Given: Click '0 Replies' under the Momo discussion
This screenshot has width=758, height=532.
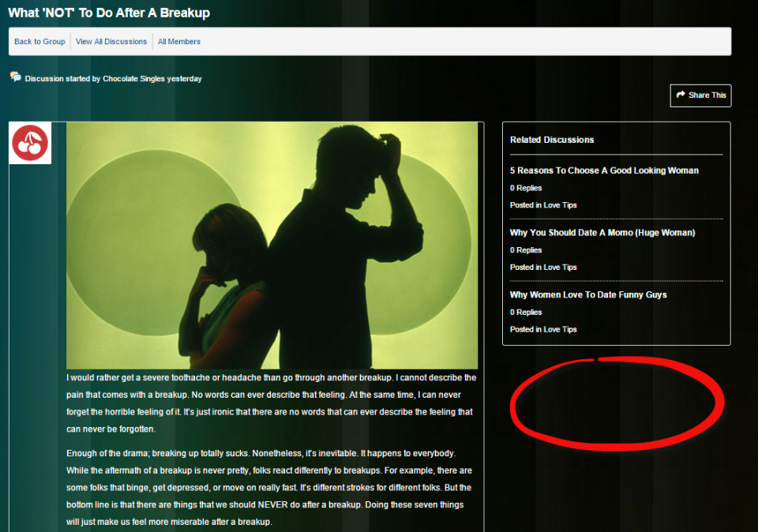Looking at the screenshot, I should (526, 250).
